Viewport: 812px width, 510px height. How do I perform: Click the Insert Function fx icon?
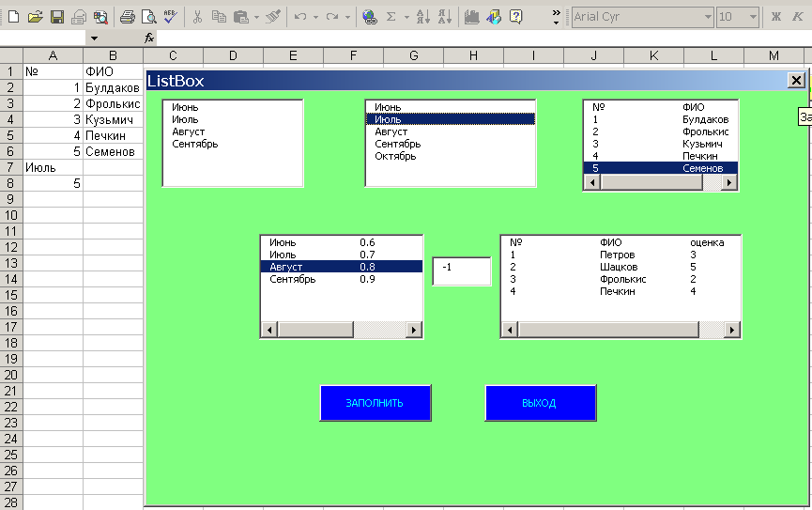(x=149, y=38)
